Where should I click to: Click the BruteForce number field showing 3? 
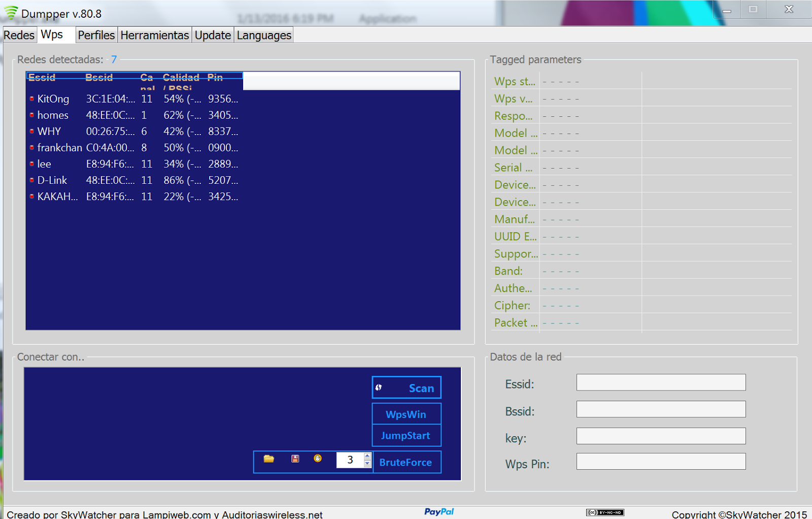click(x=350, y=460)
